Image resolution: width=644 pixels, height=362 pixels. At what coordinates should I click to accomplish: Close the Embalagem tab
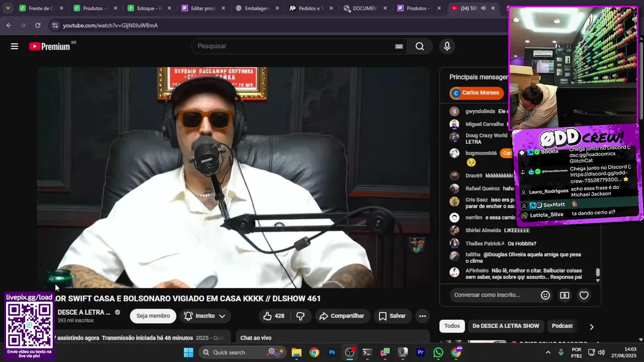point(277,8)
